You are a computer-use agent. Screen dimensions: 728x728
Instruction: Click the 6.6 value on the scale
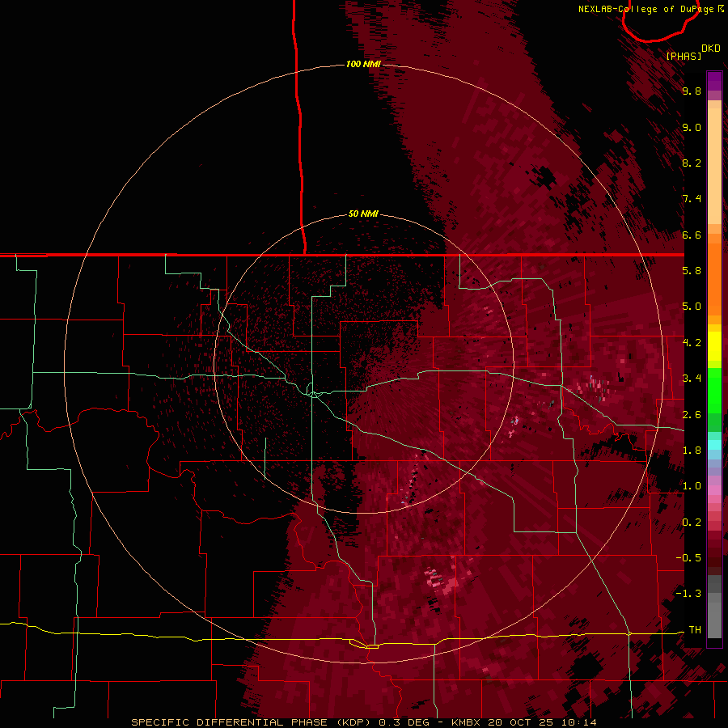point(692,235)
